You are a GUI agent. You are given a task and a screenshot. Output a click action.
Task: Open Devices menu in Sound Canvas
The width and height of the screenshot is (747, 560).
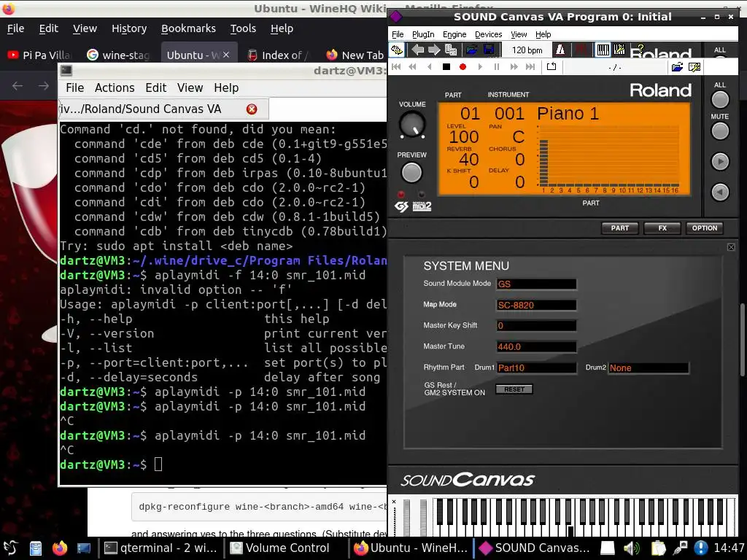point(488,34)
